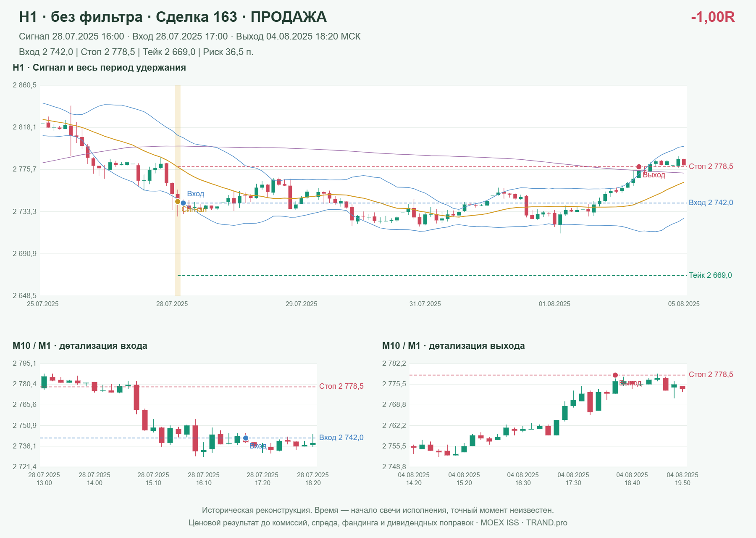Click the yellow highlighted signal bar on H1 chart
Screen dimensions: 756x538
click(x=178, y=190)
